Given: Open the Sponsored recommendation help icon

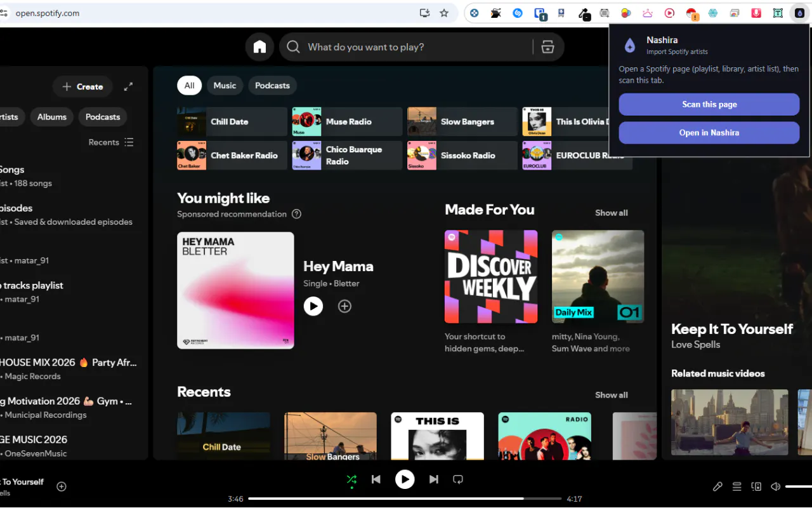Looking at the screenshot, I should coord(296,214).
